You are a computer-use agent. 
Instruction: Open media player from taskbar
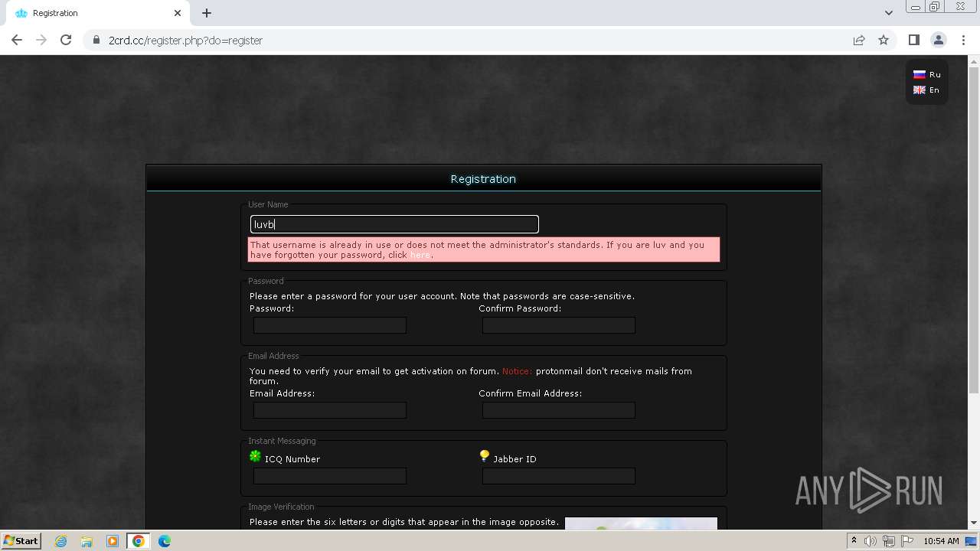[x=113, y=541]
